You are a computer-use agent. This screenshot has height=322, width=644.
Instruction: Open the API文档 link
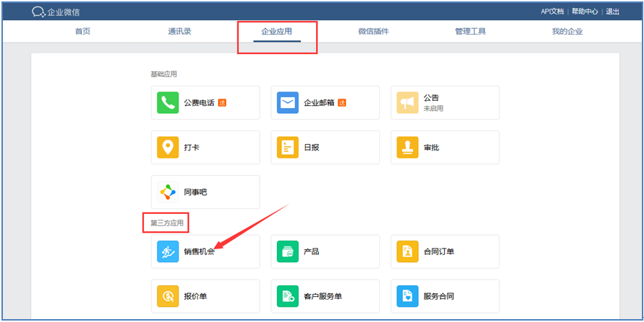point(553,12)
